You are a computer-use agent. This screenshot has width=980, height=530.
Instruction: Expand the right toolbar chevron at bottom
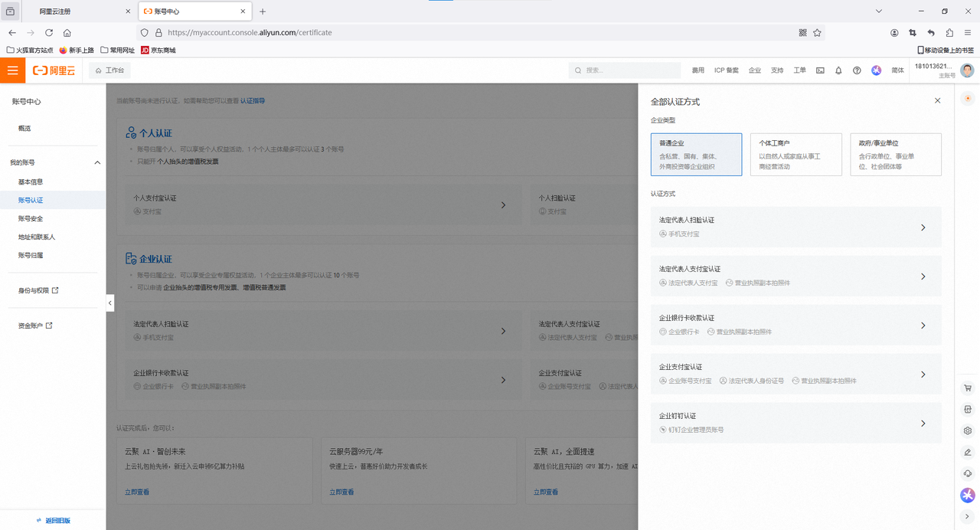click(968, 517)
